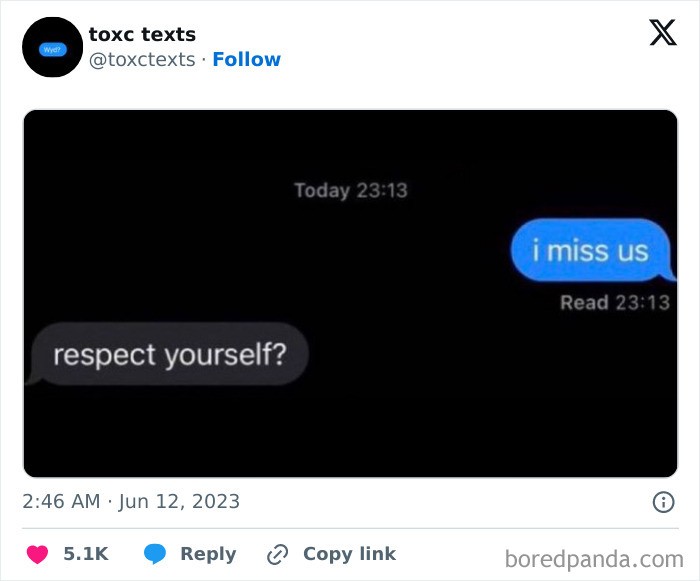
Task: Click the boredpanda.com watermark
Action: [594, 557]
